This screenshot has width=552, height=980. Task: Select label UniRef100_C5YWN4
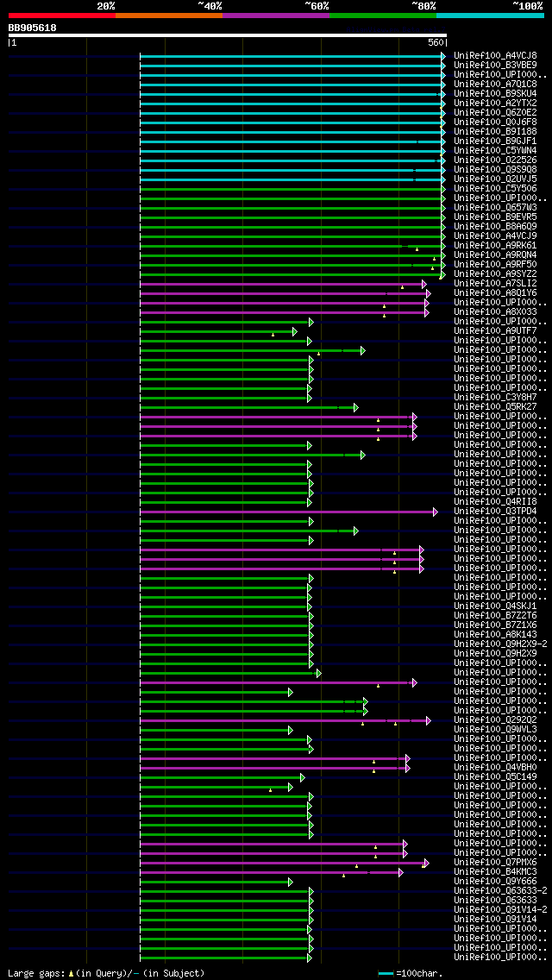[495, 151]
